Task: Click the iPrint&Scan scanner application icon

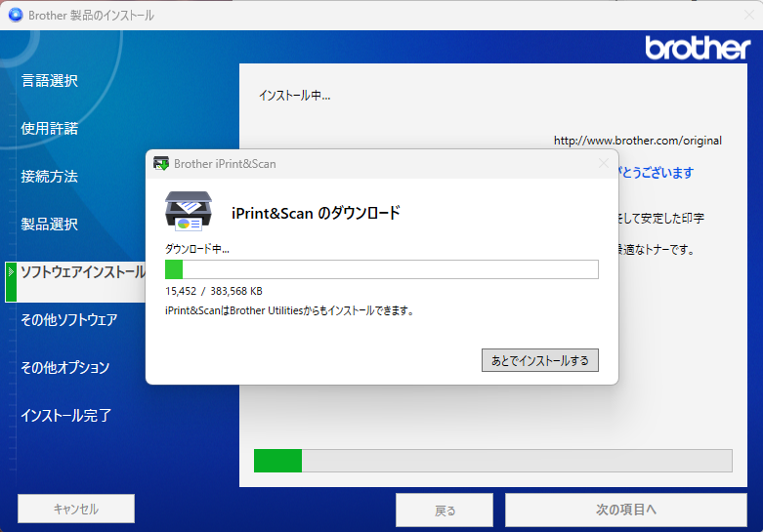Action: pos(189,211)
